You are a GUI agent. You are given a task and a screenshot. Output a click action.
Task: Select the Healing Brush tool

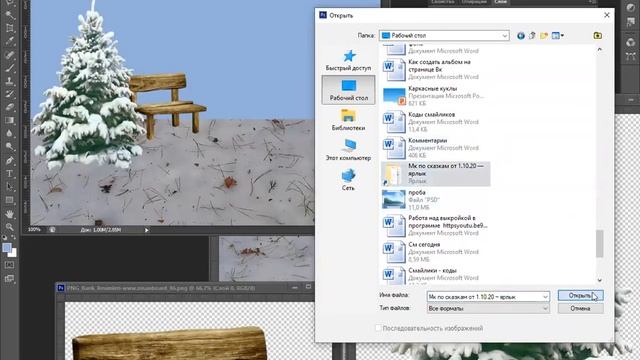10,55
